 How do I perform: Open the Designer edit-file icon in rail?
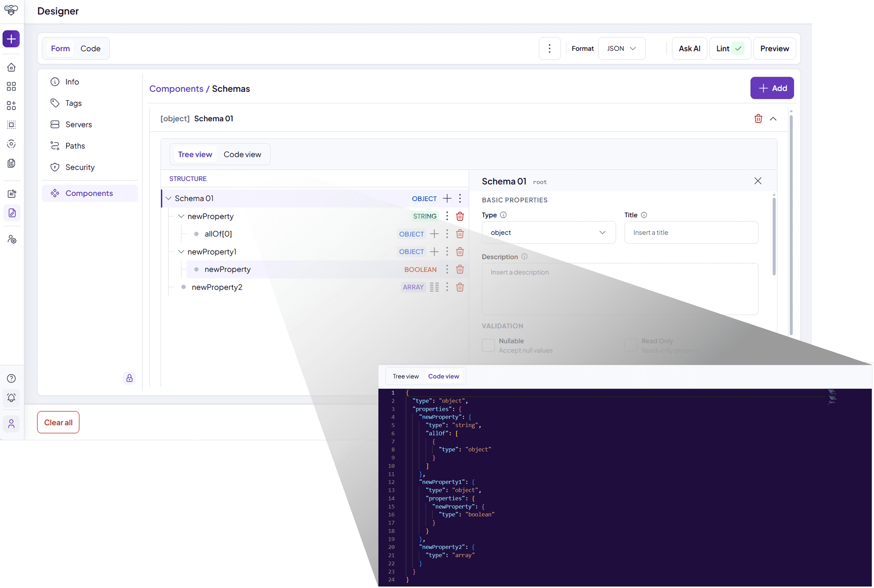[x=12, y=213]
